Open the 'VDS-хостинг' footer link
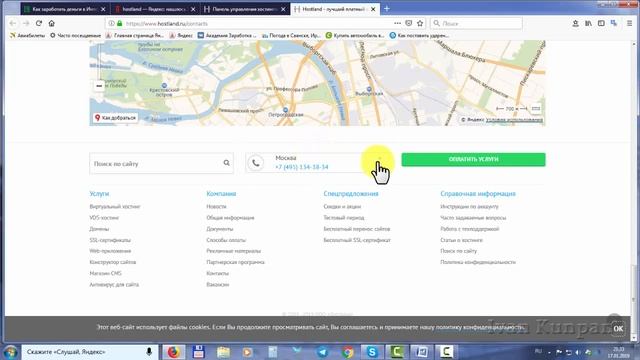 [104, 218]
